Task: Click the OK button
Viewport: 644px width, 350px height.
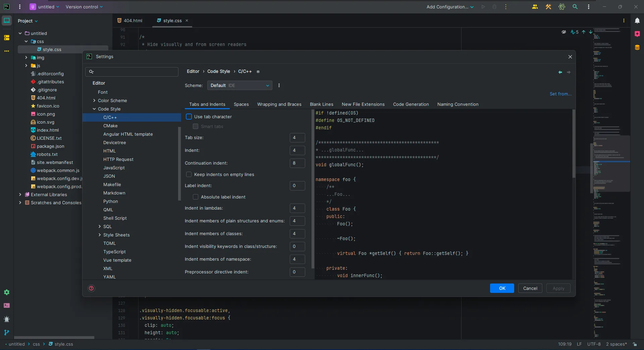Action: point(502,288)
